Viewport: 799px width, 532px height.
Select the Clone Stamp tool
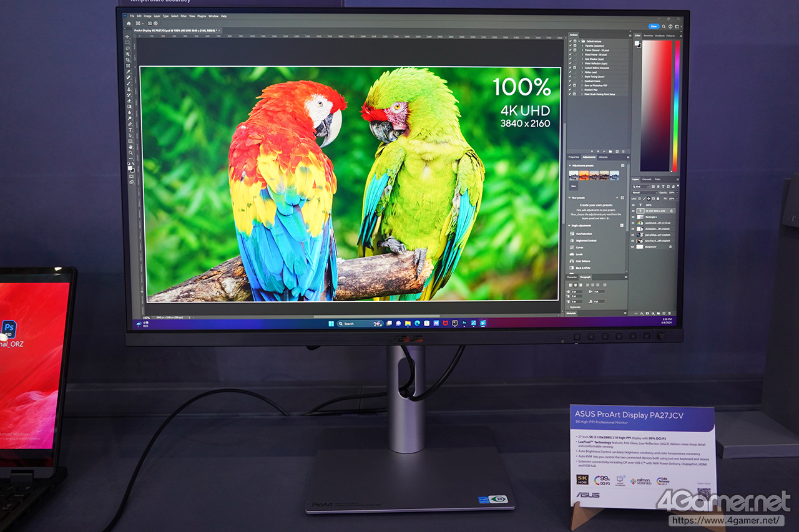coord(129,89)
